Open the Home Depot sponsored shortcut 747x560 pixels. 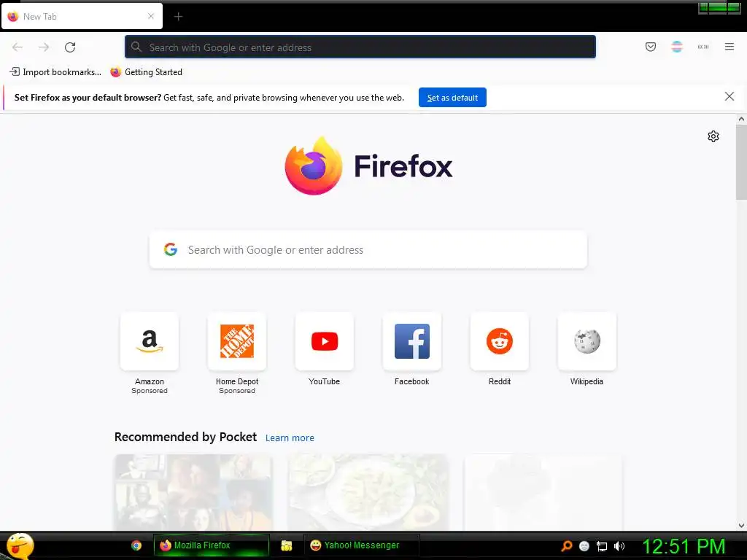pyautogui.click(x=237, y=341)
